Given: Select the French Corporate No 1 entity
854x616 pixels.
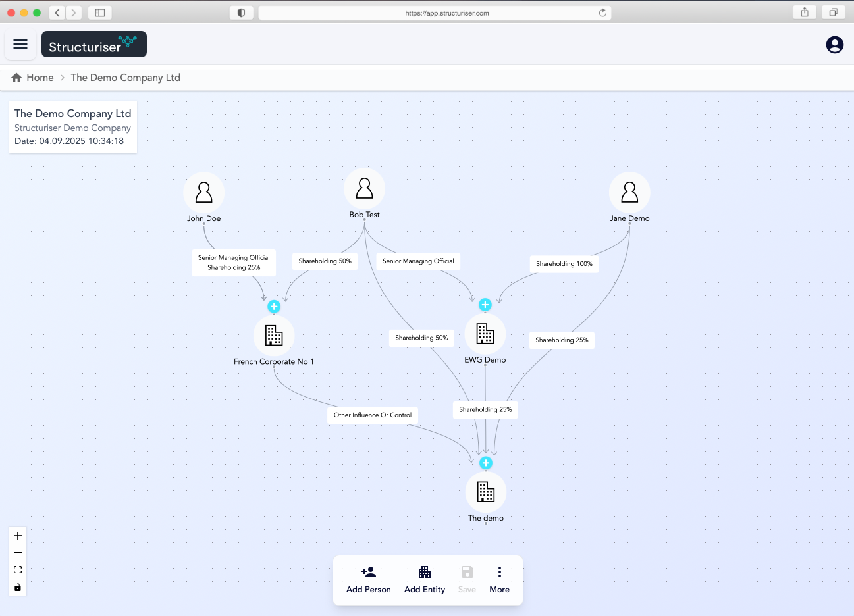Looking at the screenshot, I should point(274,336).
